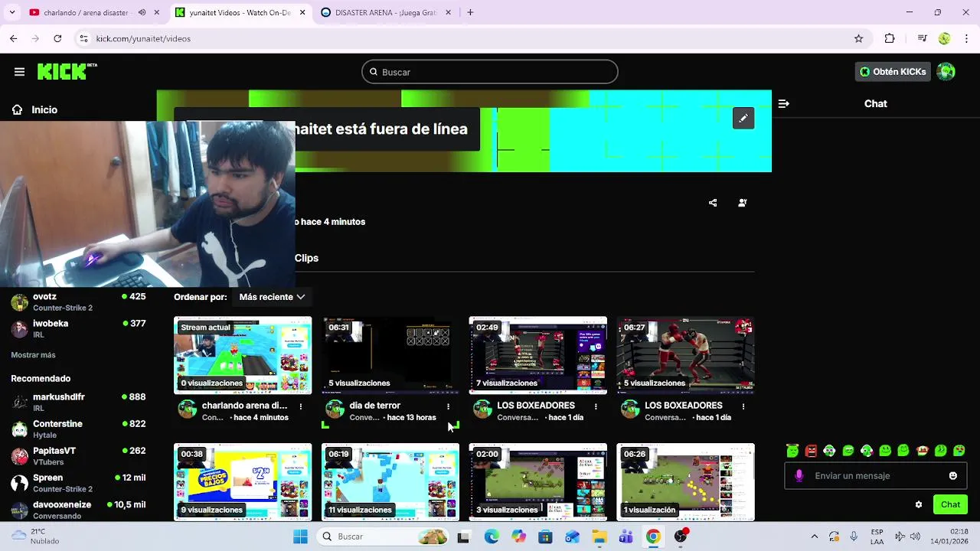
Task: Open options dots for 'dia de terror' video
Action: coord(448,406)
